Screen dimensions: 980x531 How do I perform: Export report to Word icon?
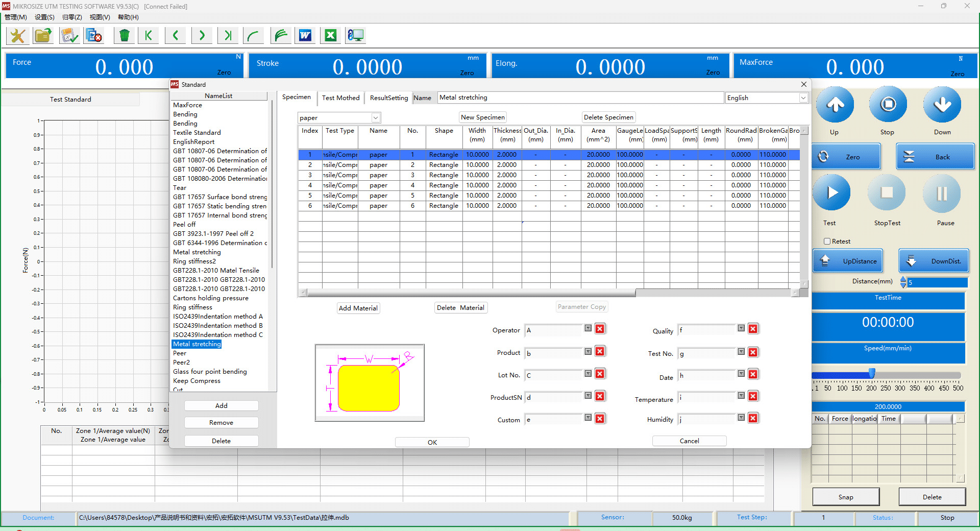(305, 36)
